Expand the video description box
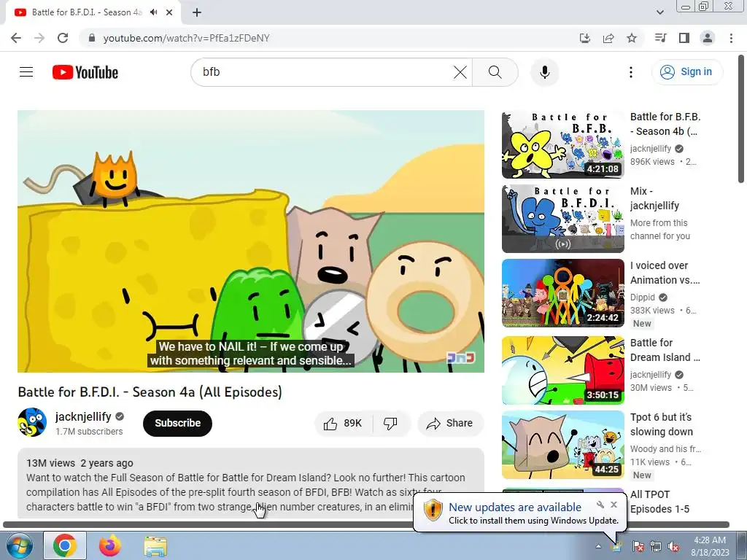 pyautogui.click(x=251, y=483)
